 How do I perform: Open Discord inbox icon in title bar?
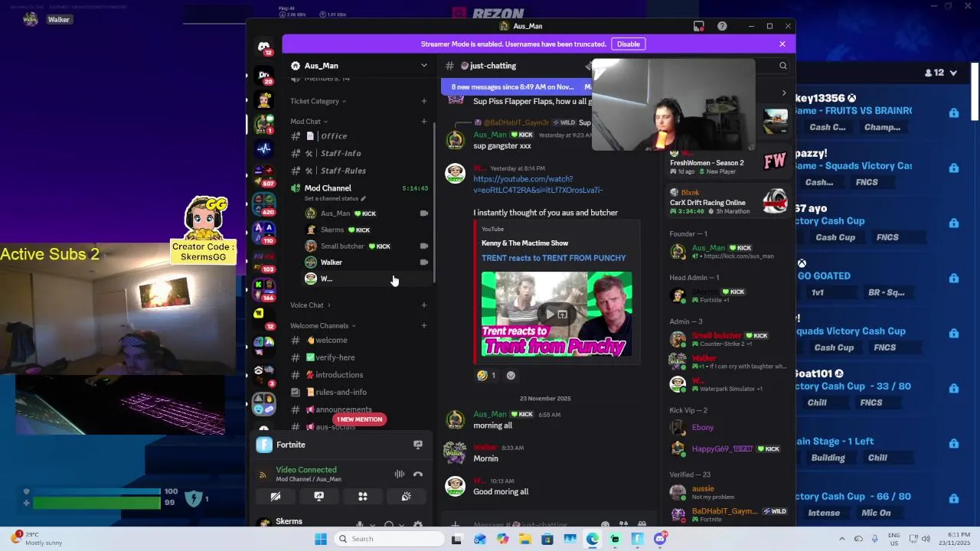698,26
